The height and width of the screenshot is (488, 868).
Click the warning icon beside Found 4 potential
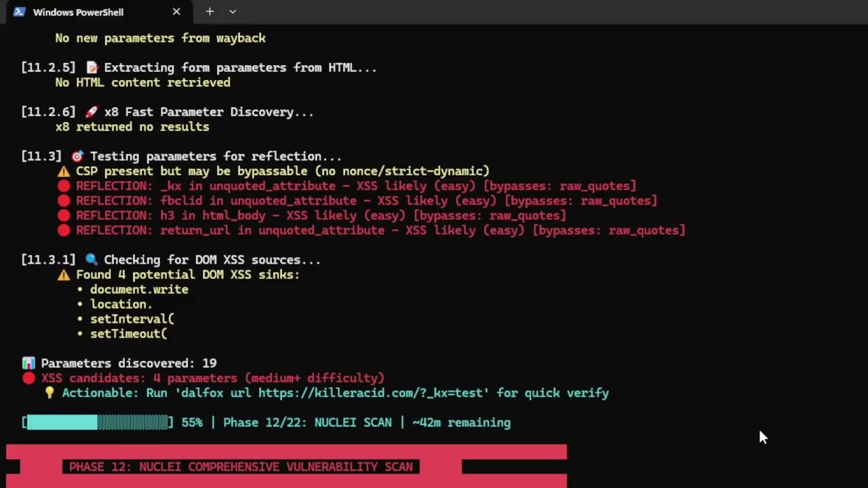(x=64, y=275)
